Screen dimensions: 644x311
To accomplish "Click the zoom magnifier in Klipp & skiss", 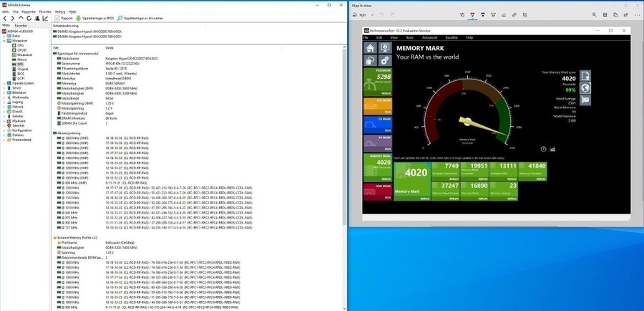I will pyautogui.click(x=595, y=15).
